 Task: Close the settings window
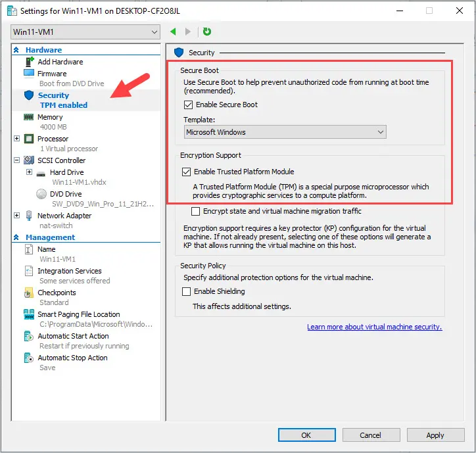pos(460,11)
